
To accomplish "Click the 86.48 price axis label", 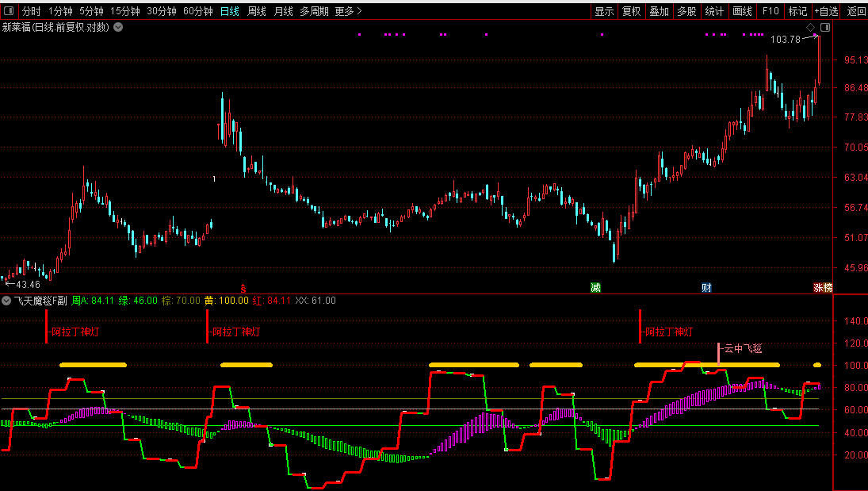I will [x=856, y=87].
